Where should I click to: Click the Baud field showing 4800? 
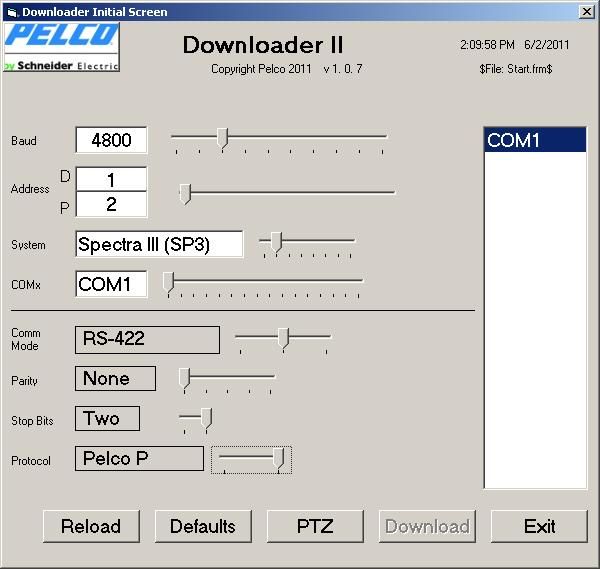coord(111,140)
